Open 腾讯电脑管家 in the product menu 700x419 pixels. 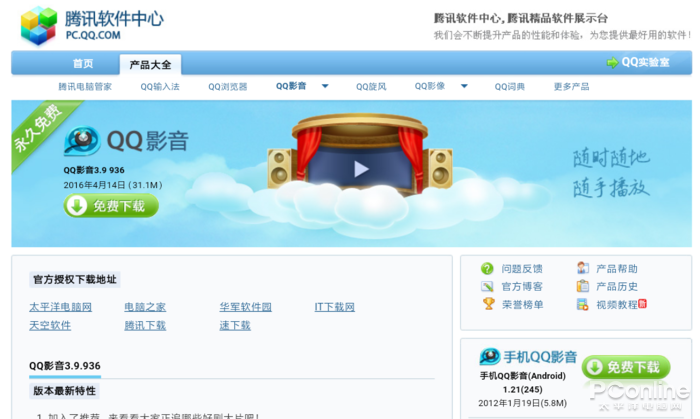pos(85,87)
